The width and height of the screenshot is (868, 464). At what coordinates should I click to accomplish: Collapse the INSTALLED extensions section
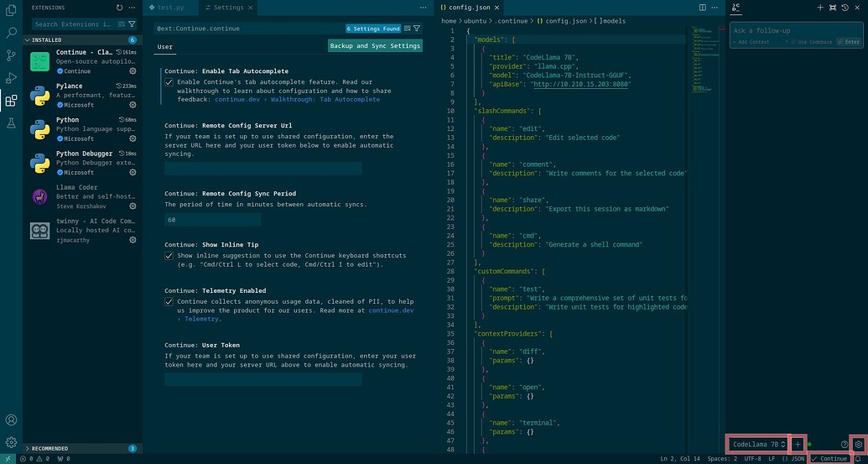(81, 40)
